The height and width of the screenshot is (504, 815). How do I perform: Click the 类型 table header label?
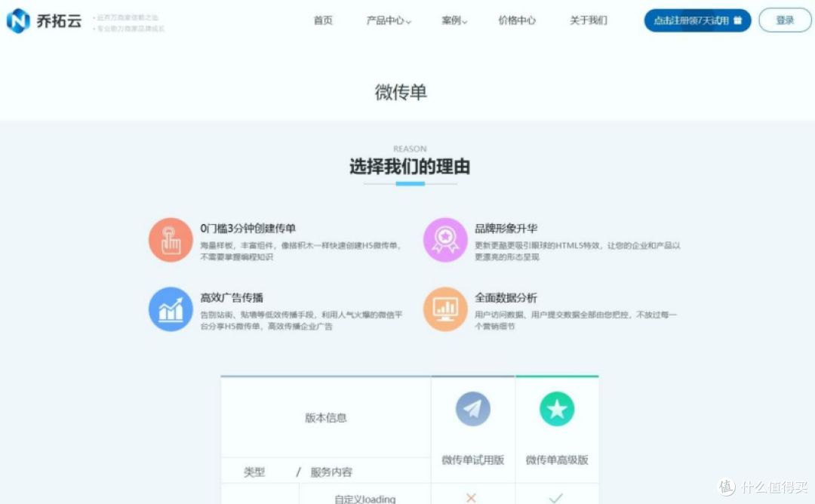254,472
